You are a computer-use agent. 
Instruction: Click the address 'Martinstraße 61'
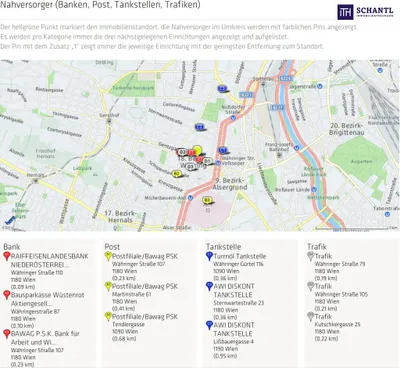click(132, 294)
